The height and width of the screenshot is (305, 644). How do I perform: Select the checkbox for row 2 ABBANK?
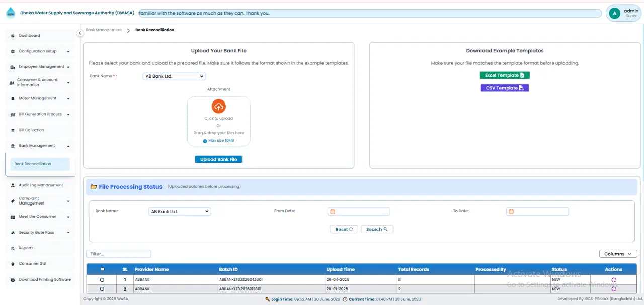click(102, 289)
